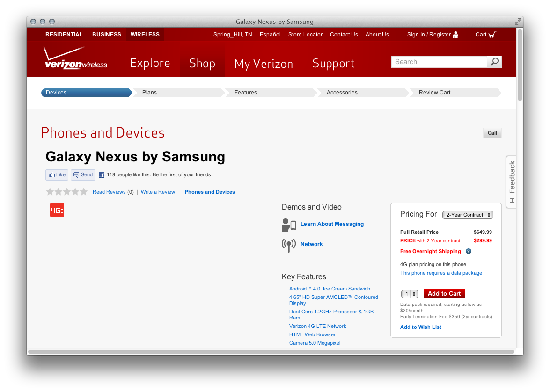
Task: Click Sign In / Register link
Action: (429, 34)
